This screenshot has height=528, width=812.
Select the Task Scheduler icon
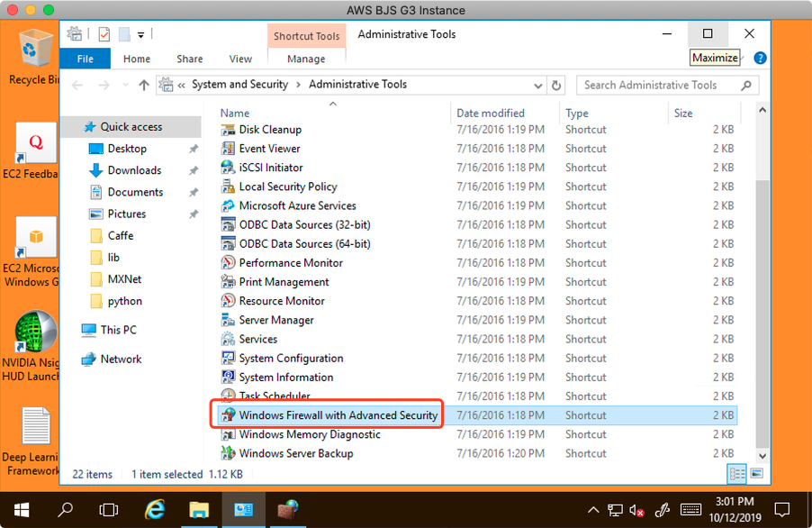click(229, 396)
